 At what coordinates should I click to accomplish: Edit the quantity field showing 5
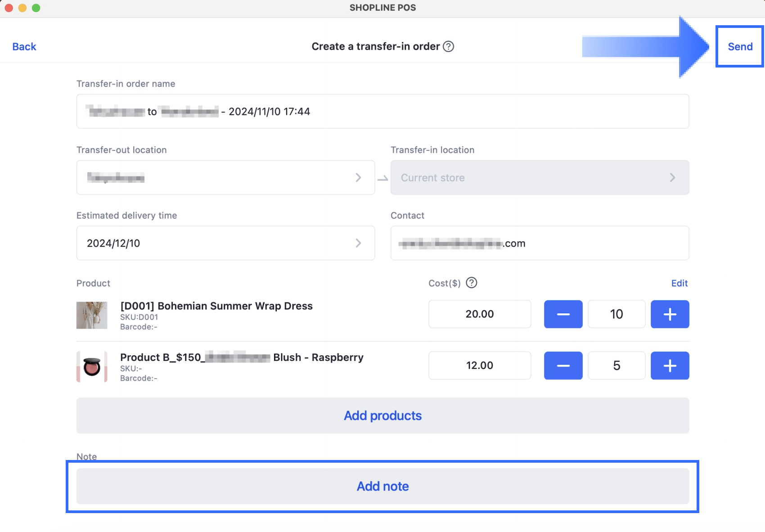(x=616, y=365)
